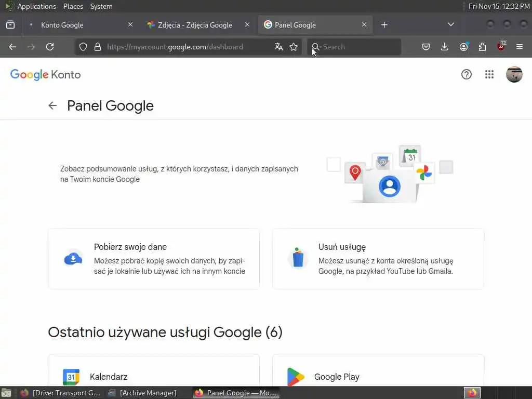Open the Google Play service card
532x399 pixels.
[x=378, y=370]
